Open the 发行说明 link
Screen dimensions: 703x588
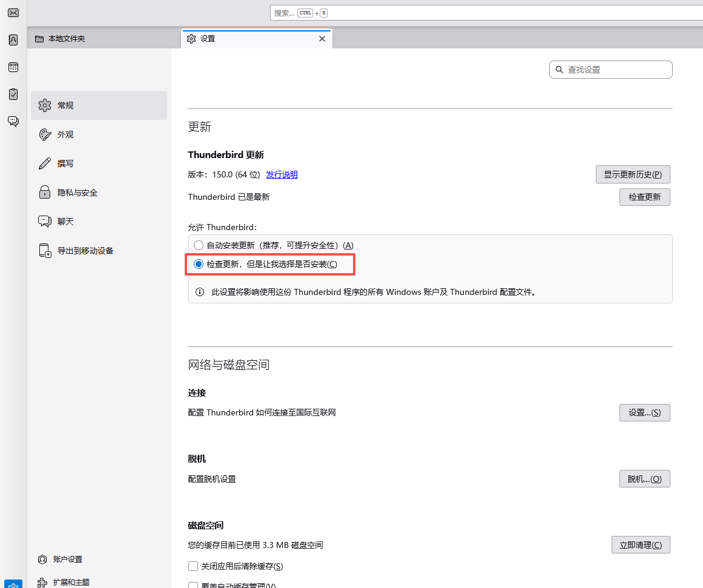pyautogui.click(x=282, y=174)
